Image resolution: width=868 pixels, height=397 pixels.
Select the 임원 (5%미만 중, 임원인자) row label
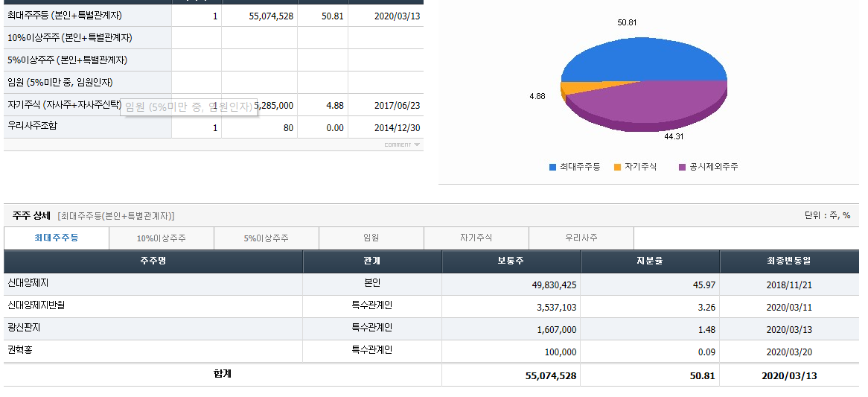pyautogui.click(x=60, y=83)
